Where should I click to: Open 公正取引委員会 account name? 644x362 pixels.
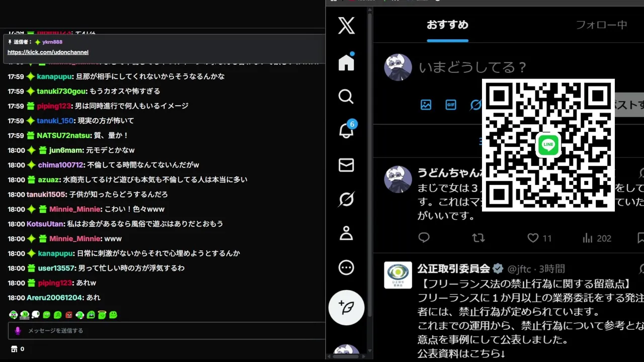click(453, 269)
